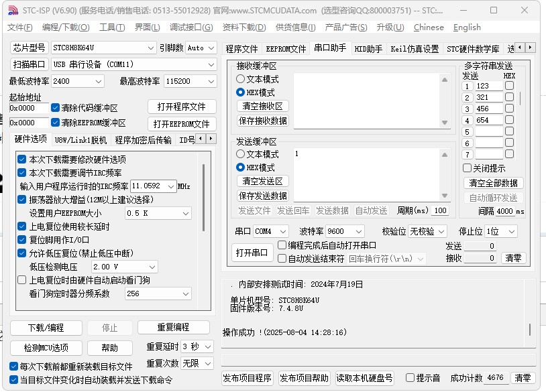This screenshot has height=392, width=546.
Task: Click send buffer scroll down arrow
Action: coord(445,196)
